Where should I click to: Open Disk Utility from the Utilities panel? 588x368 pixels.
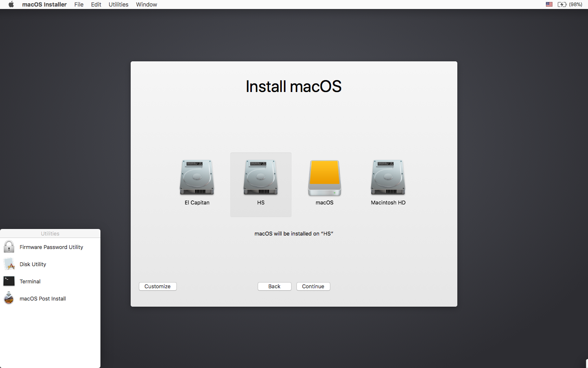point(33,264)
